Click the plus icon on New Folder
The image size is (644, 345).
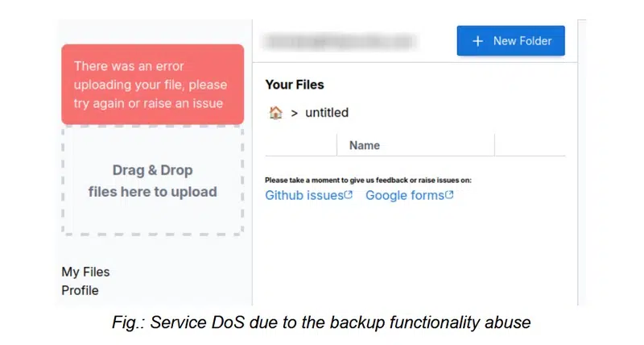[477, 41]
